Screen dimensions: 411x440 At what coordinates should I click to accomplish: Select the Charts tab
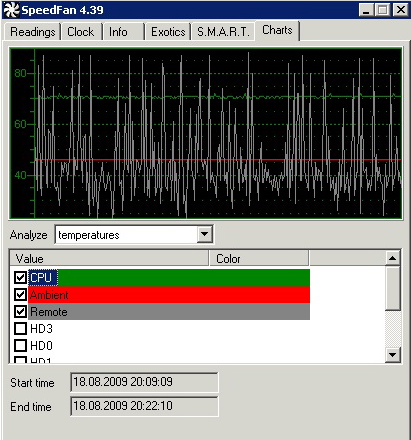277,30
